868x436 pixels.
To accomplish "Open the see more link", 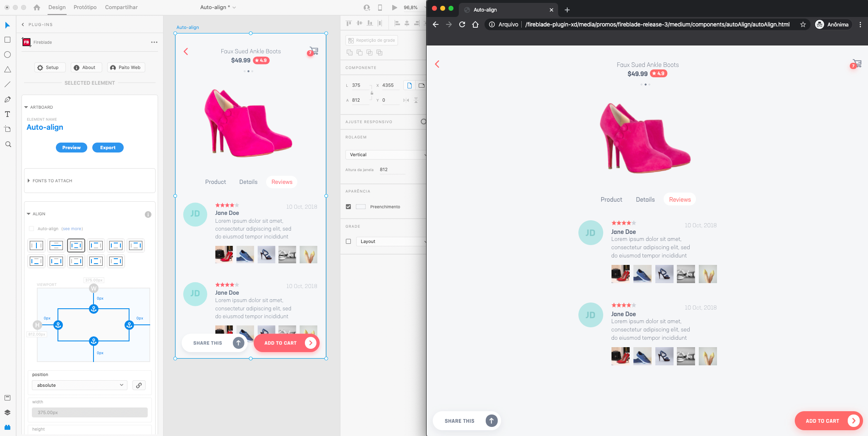I will click(x=72, y=229).
